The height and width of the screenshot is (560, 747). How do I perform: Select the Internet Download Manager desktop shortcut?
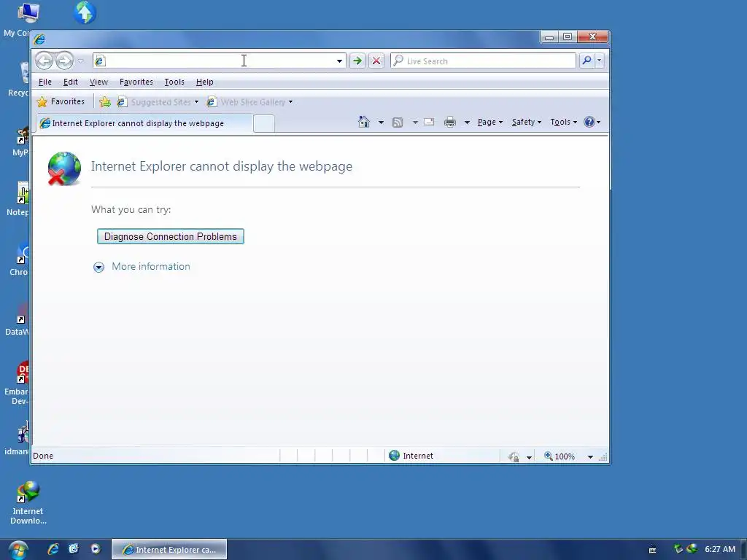pyautogui.click(x=28, y=503)
